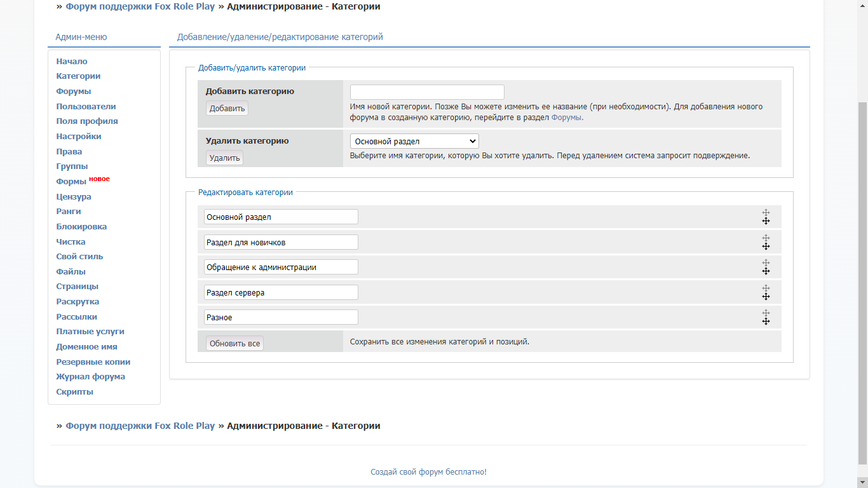Click the Обновить все button
Image resolution: width=868 pixels, height=488 pixels.
[234, 343]
